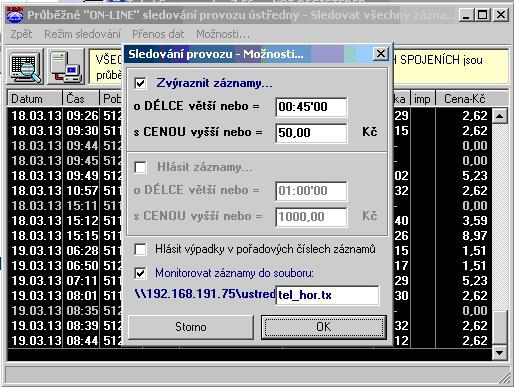Screen dimensions: 514x387
Task: Click the disabled DÉLCE field 01:00'00
Action: coord(311,191)
